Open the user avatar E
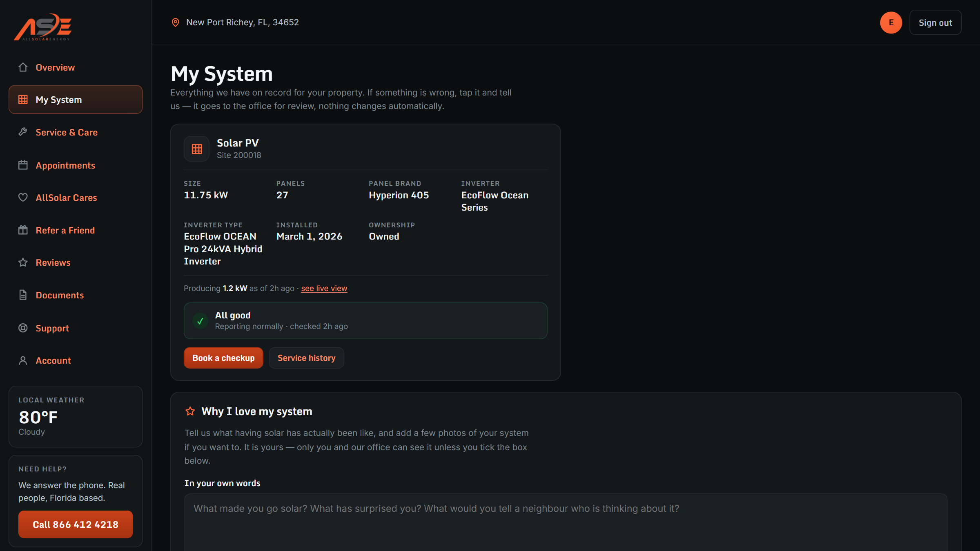The height and width of the screenshot is (551, 980). tap(891, 22)
